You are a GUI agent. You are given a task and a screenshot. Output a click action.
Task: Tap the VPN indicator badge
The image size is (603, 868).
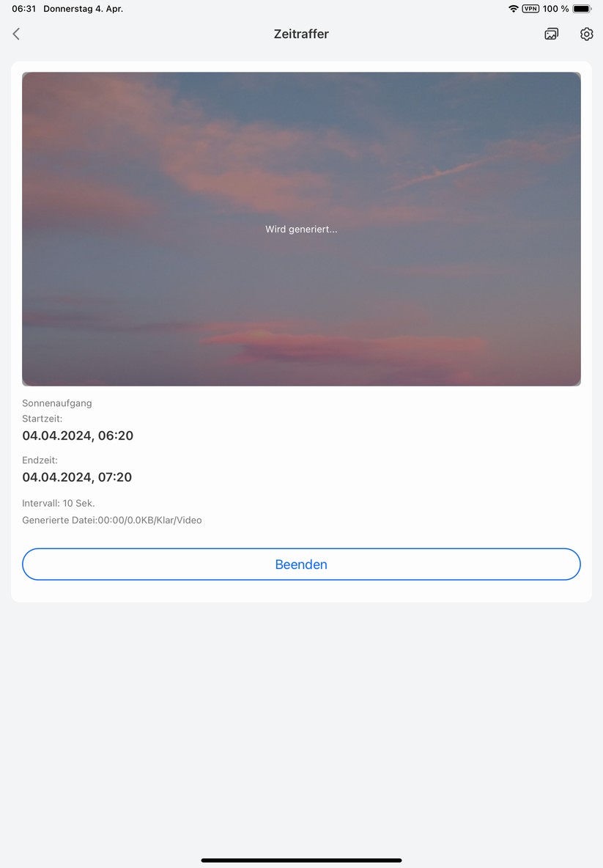pos(530,9)
